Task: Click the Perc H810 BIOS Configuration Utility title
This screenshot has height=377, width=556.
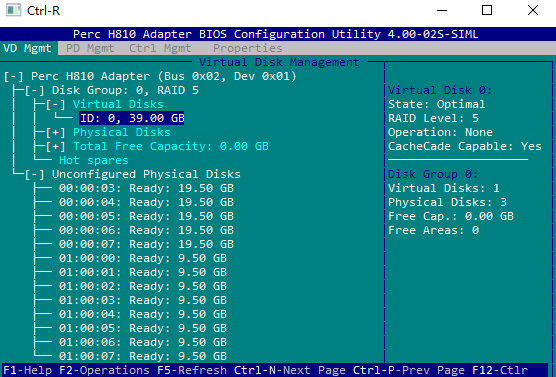Action: (276, 34)
